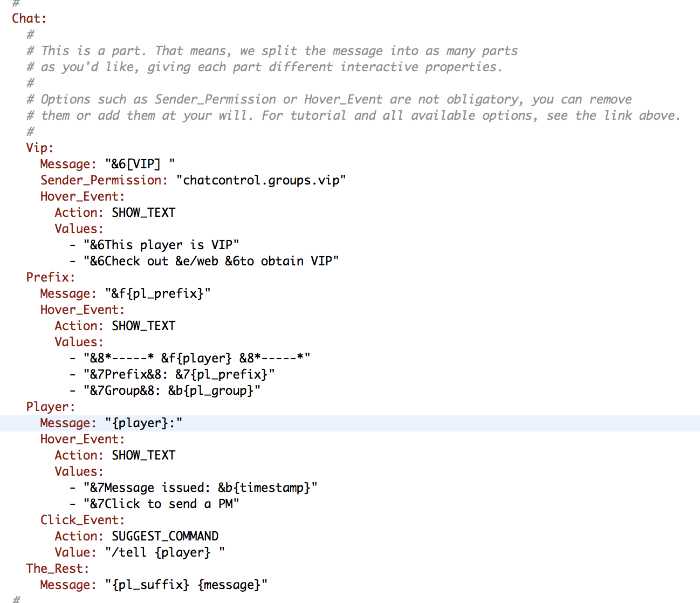
Task: Click SHOW_TEXT action in the Player section
Action: coord(143,455)
